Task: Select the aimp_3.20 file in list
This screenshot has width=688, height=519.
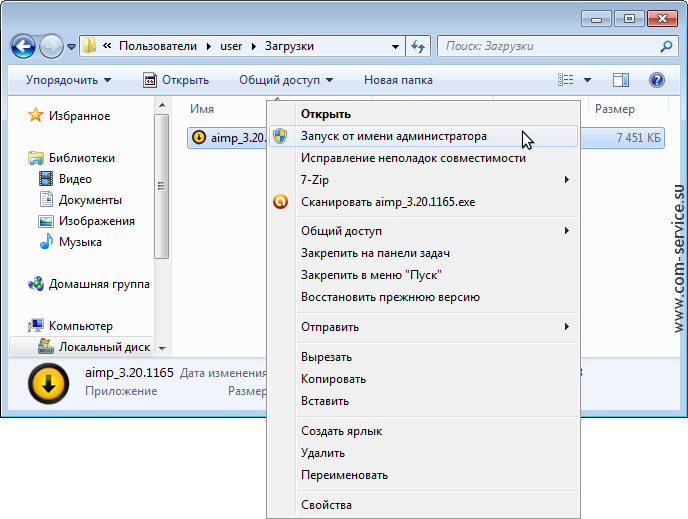Action: [228, 138]
